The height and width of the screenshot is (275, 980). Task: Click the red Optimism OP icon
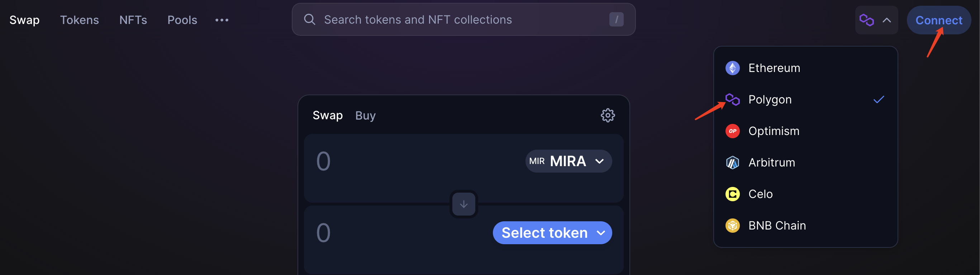click(x=732, y=131)
